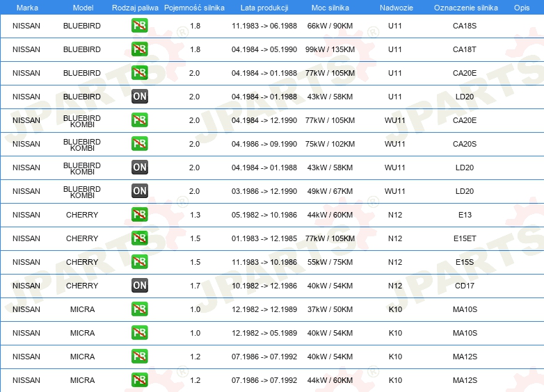Select engine code CD17

coord(465,286)
